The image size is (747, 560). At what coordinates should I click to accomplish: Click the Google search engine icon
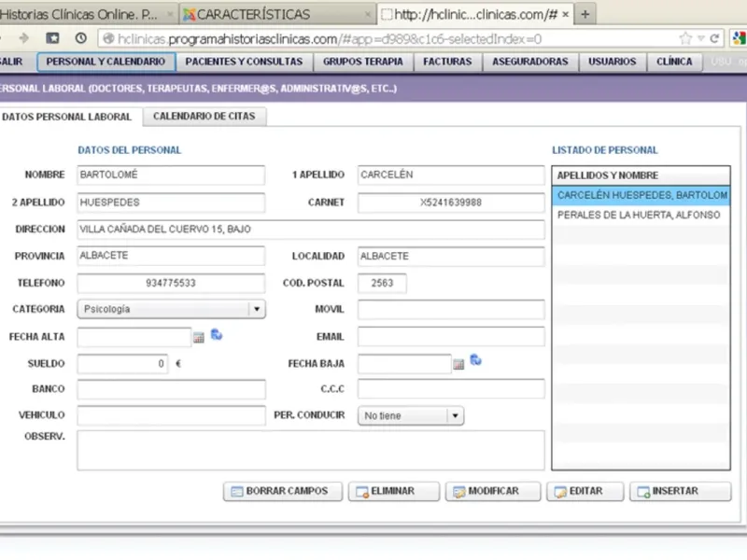tap(739, 38)
